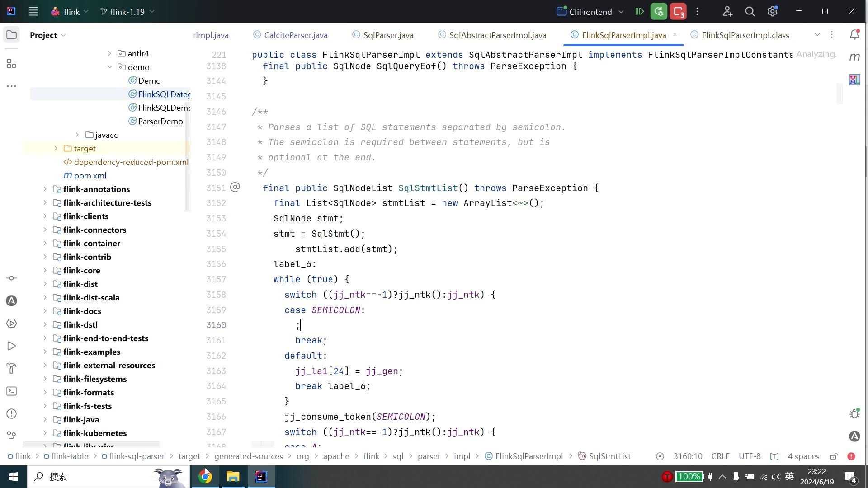This screenshot has width=868, height=488.
Task: Click the red error indicator in status bar
Action: [851, 456]
